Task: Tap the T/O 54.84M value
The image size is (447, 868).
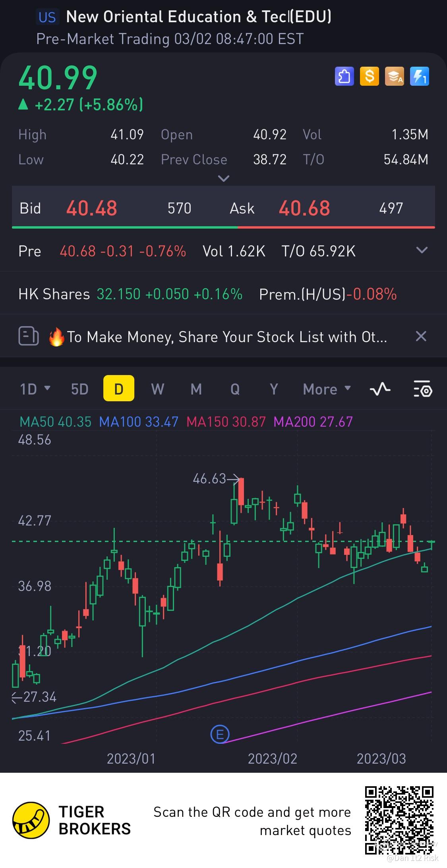Action: click(x=406, y=159)
